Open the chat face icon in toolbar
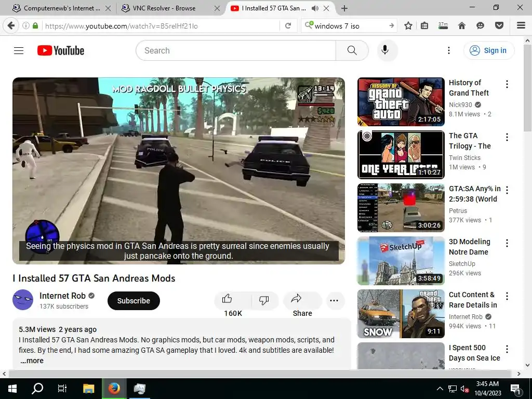This screenshot has height=399, width=532. tap(480, 26)
